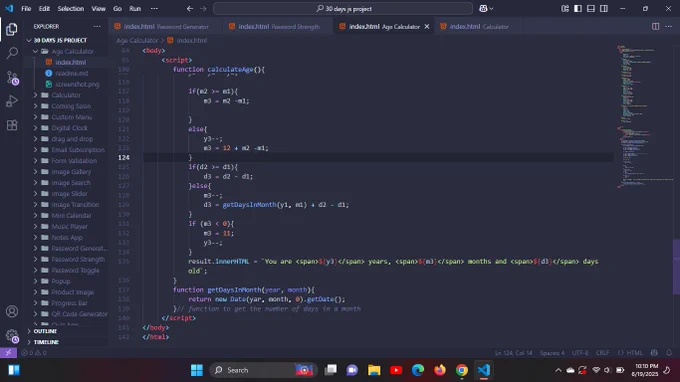Open the Go menu
Viewport: 680px width, 382px height.
point(117,9)
